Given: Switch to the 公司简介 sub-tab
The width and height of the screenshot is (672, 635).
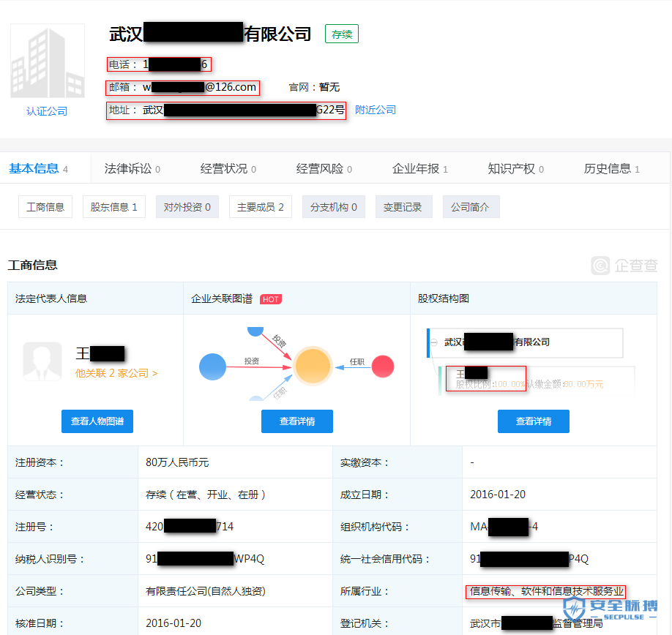Looking at the screenshot, I should [x=471, y=206].
